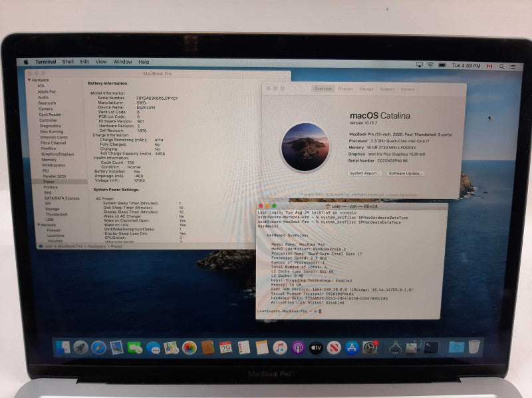Open Photos pinwheel icon in Dock
This screenshot has width=532, height=398.
190,348
